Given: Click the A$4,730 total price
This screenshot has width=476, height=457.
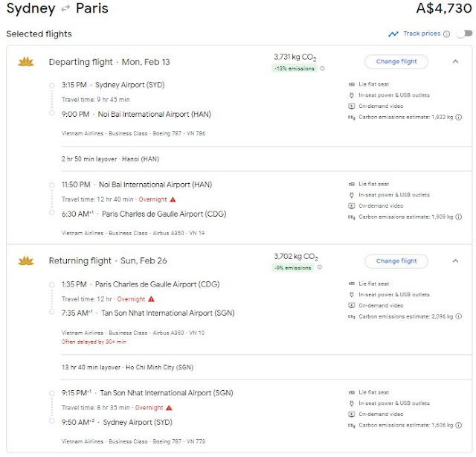Looking at the screenshot, I should [x=443, y=10].
